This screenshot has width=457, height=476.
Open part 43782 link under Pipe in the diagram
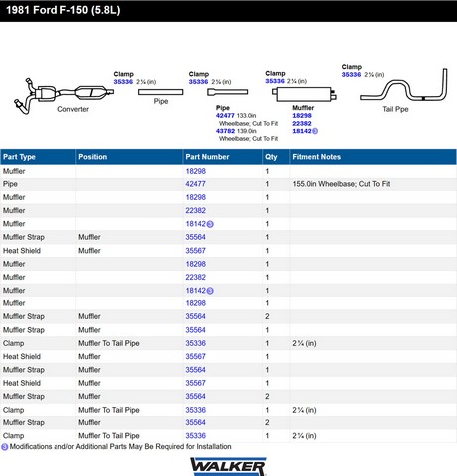click(x=225, y=131)
